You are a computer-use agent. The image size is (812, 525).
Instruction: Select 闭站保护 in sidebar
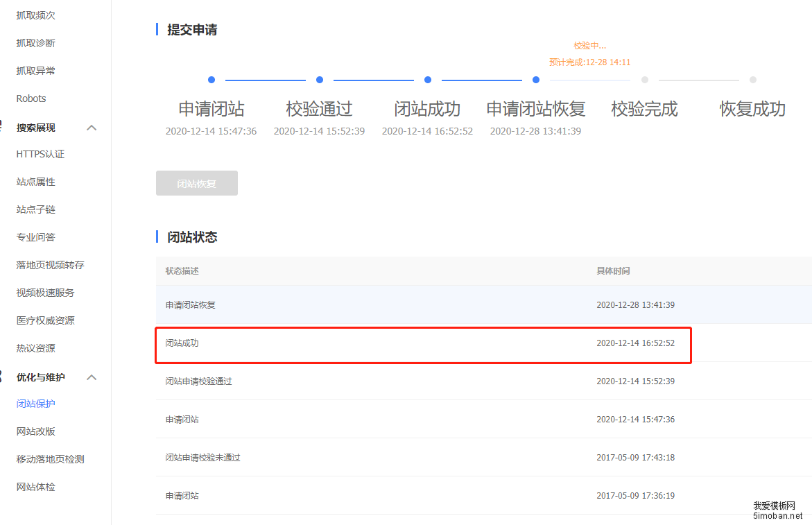coord(35,404)
